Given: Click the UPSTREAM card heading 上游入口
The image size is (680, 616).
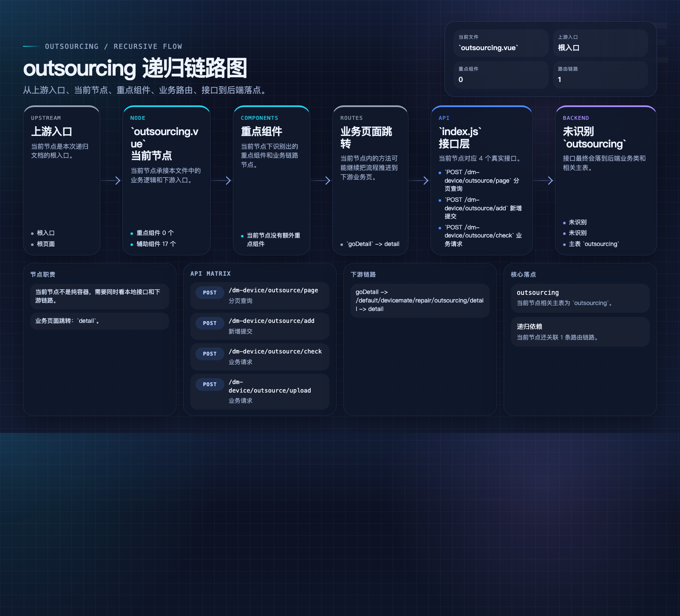Looking at the screenshot, I should [51, 131].
